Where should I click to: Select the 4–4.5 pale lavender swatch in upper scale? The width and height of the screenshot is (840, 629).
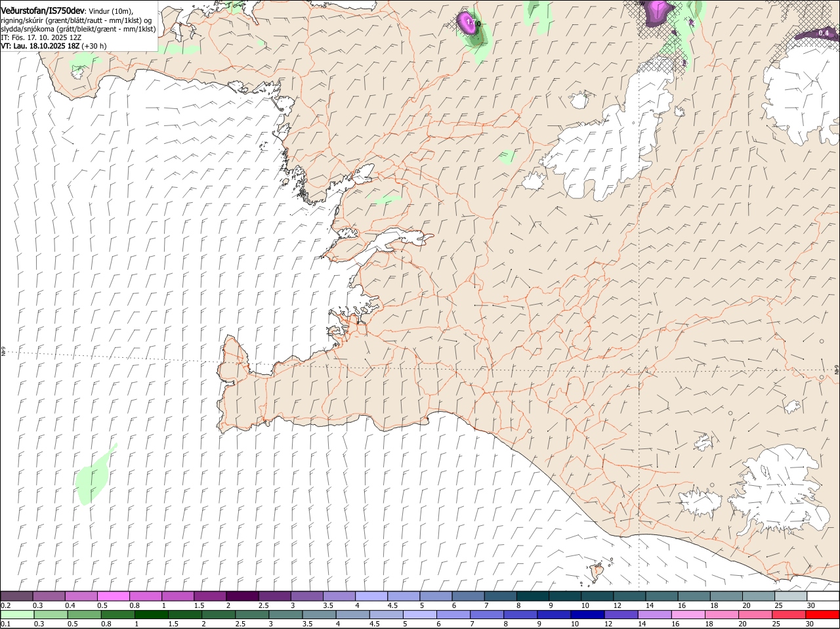click(x=371, y=596)
